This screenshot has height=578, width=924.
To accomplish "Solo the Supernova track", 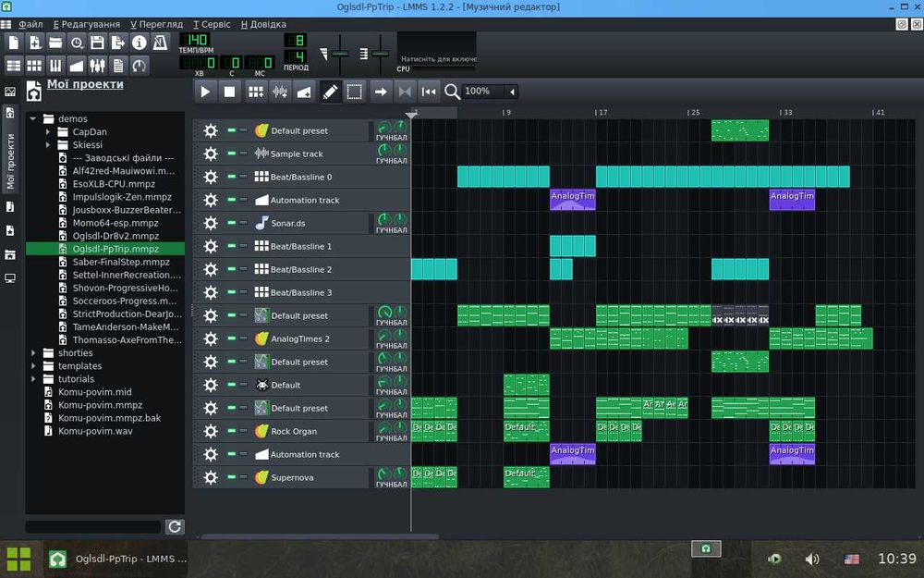I will tap(243, 477).
